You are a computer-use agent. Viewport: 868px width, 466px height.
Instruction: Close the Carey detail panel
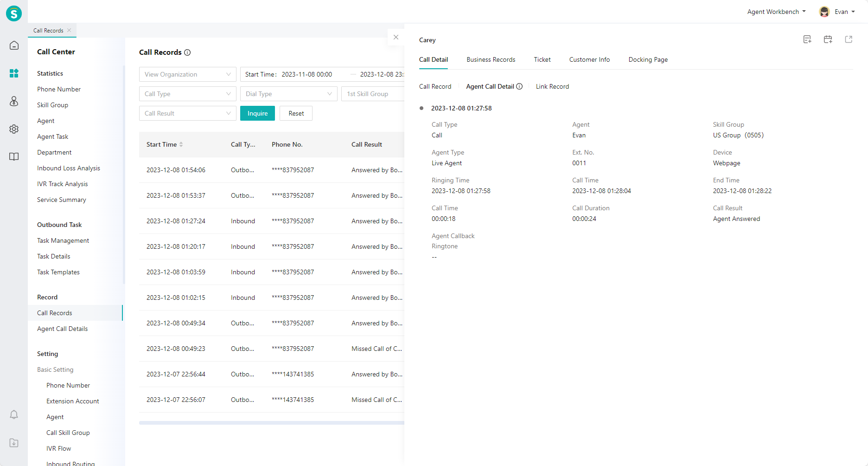click(396, 37)
